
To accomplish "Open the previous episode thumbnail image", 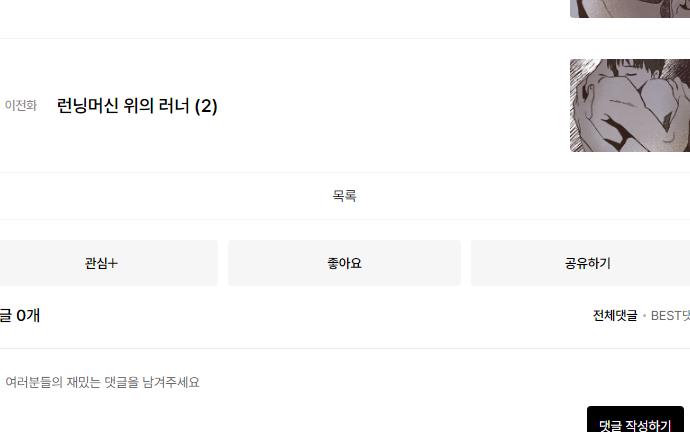I will click(x=630, y=106).
